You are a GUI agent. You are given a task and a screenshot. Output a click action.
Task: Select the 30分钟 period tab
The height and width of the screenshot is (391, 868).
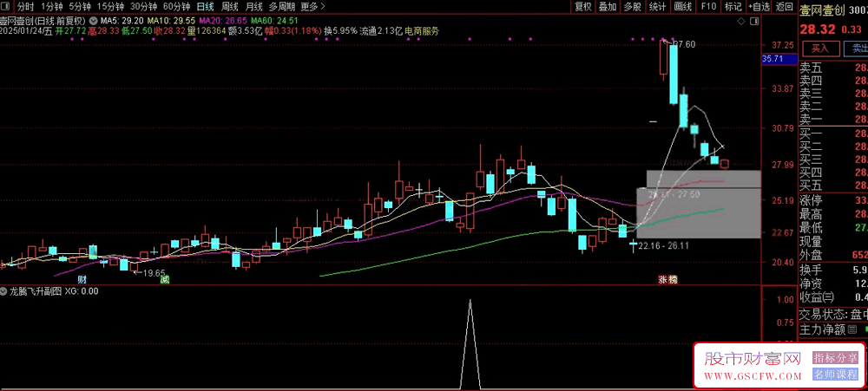coord(143,7)
